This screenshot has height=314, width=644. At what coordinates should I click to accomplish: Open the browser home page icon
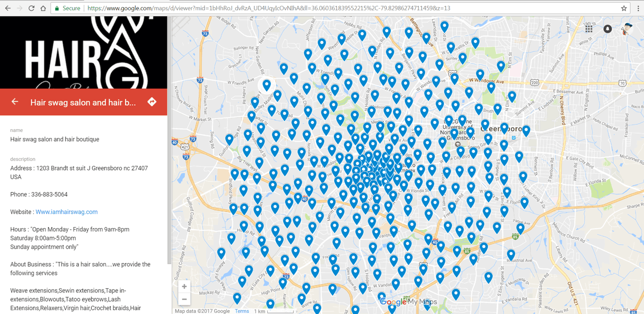click(44, 9)
